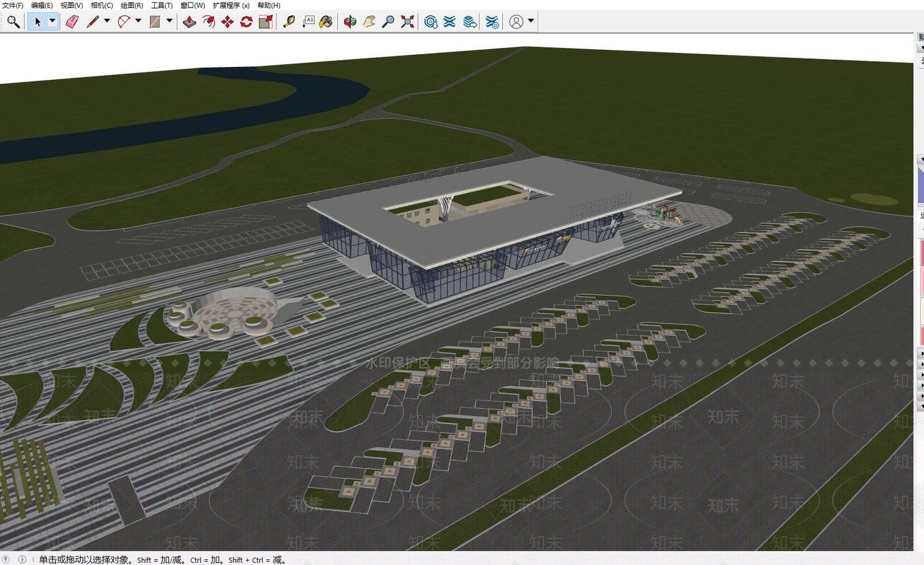The height and width of the screenshot is (565, 924).
Task: Select the Pan hand tool
Action: [369, 22]
